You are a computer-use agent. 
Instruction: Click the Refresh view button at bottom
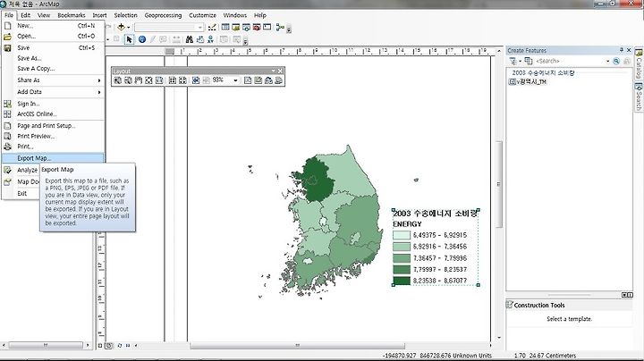point(120,346)
